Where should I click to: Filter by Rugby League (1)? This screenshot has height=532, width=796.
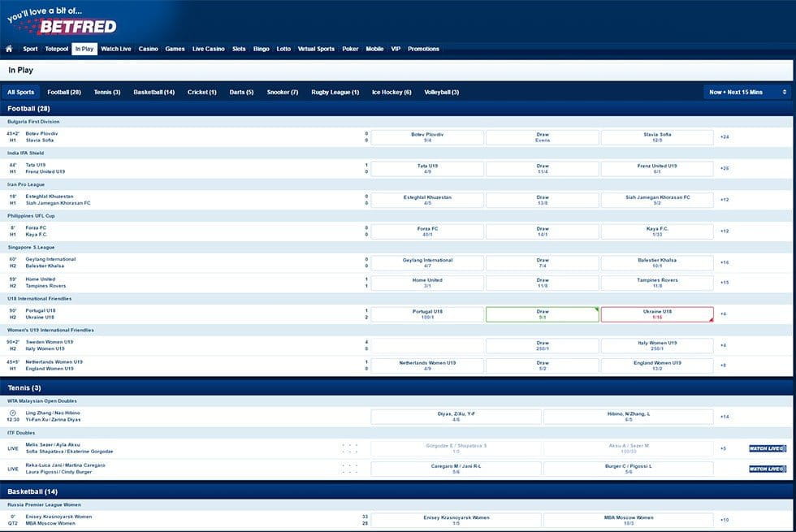click(335, 92)
